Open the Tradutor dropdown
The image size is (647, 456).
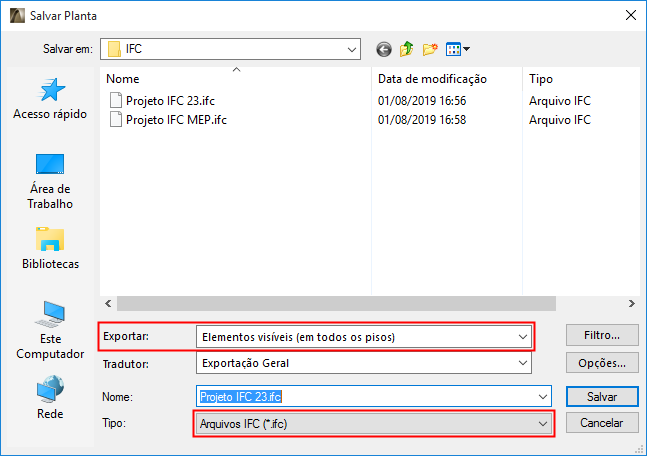pyautogui.click(x=522, y=363)
